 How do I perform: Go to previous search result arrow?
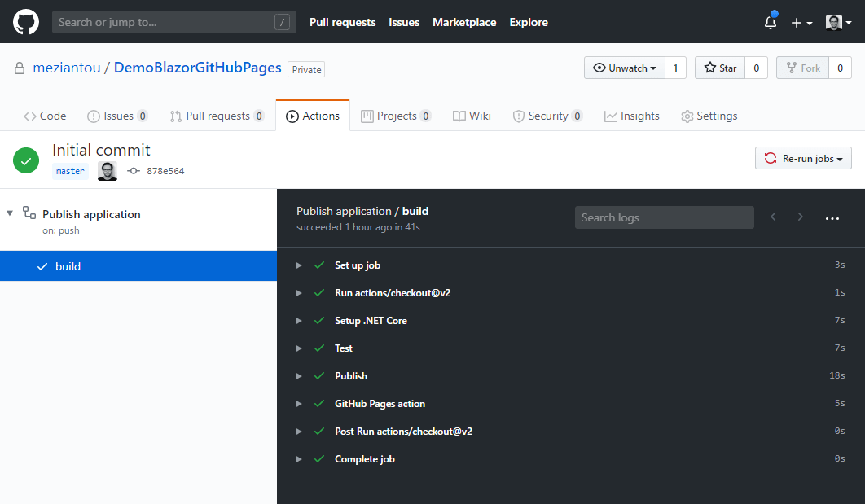click(773, 217)
